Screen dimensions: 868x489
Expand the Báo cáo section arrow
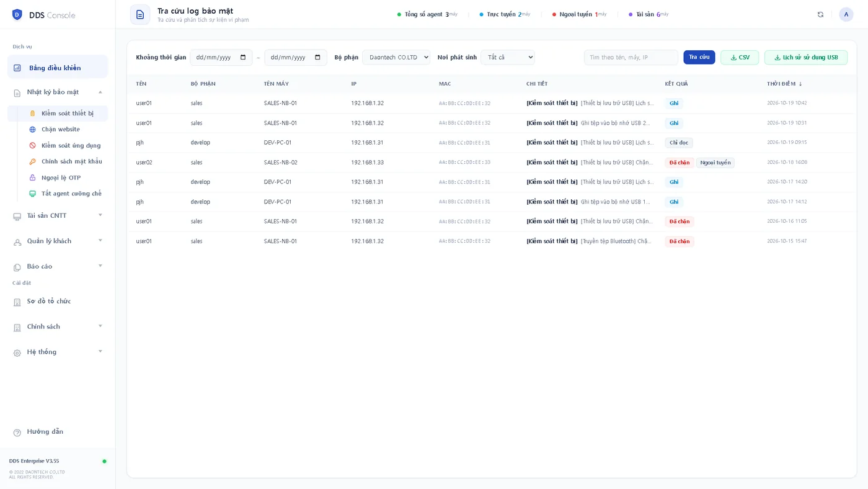[x=100, y=266]
